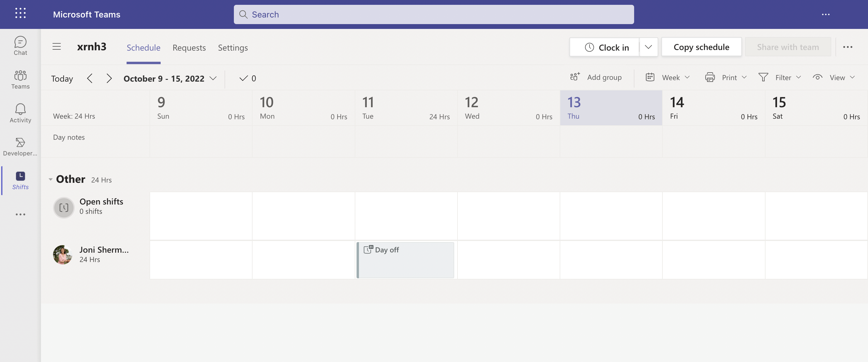868x362 pixels.
Task: Click the xrnh3 team name
Action: click(x=92, y=46)
